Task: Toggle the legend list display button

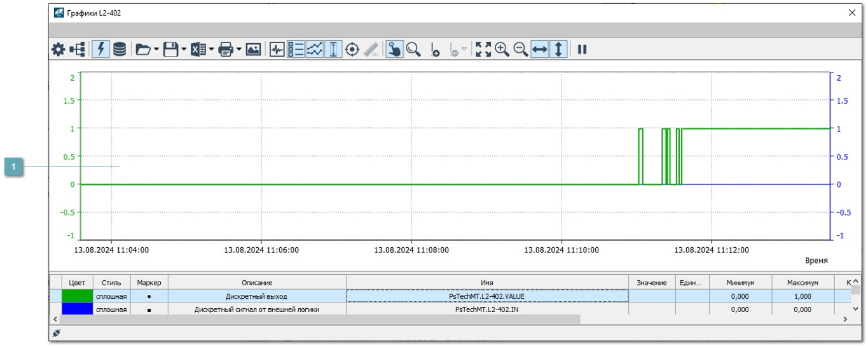Action: [x=296, y=50]
